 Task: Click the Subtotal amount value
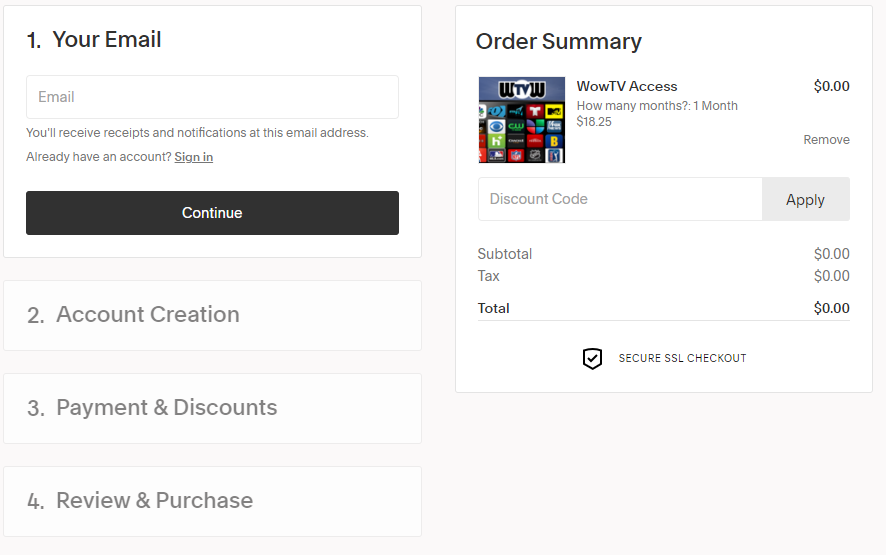[x=831, y=254]
